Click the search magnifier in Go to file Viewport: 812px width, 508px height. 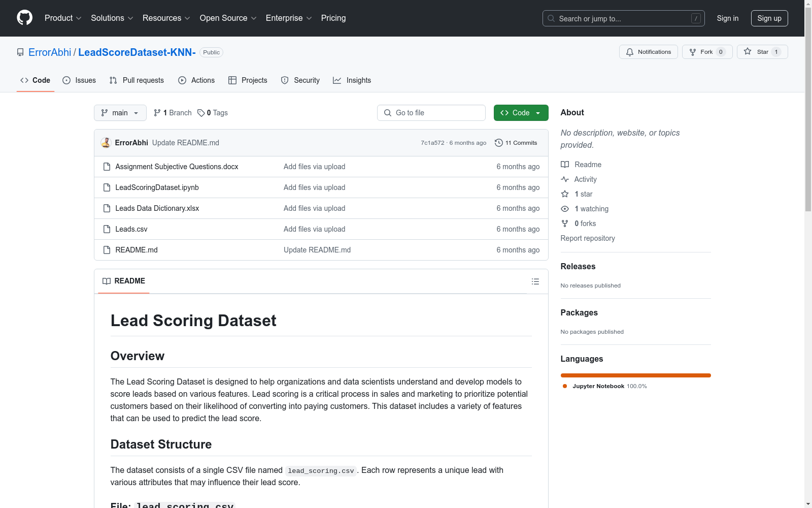pyautogui.click(x=388, y=113)
